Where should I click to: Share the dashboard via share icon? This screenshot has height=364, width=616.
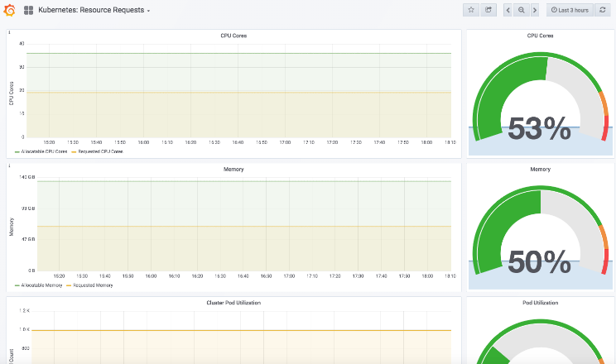(488, 10)
